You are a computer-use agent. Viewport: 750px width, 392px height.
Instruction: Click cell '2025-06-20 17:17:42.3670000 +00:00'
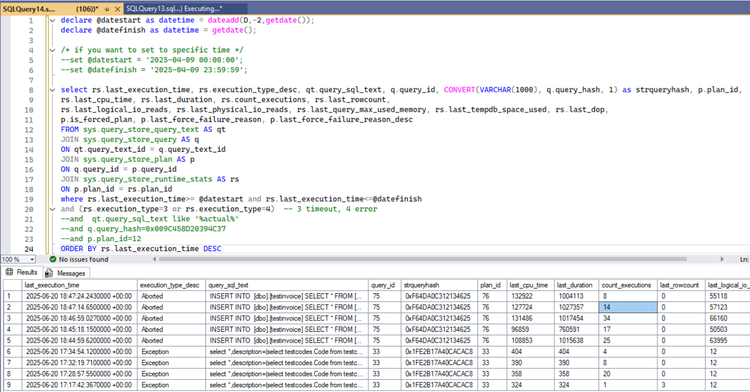coord(80,385)
